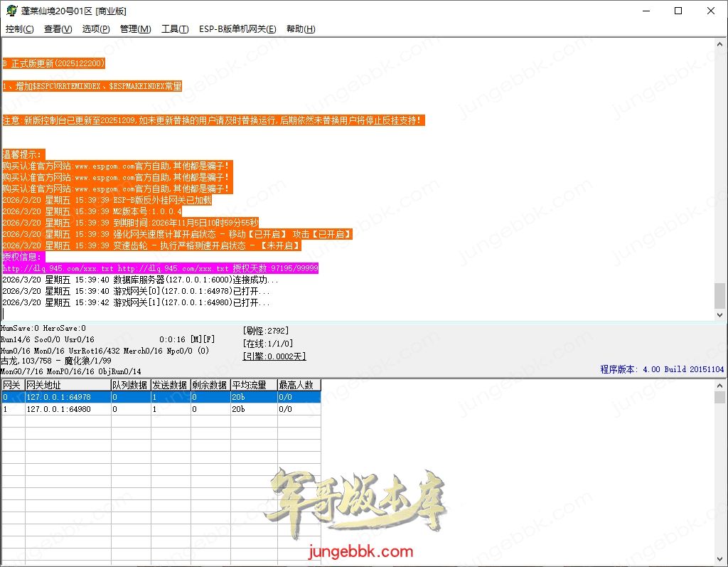Click the log panel scroll-up arrow
The width and height of the screenshot is (728, 567).
click(x=720, y=44)
